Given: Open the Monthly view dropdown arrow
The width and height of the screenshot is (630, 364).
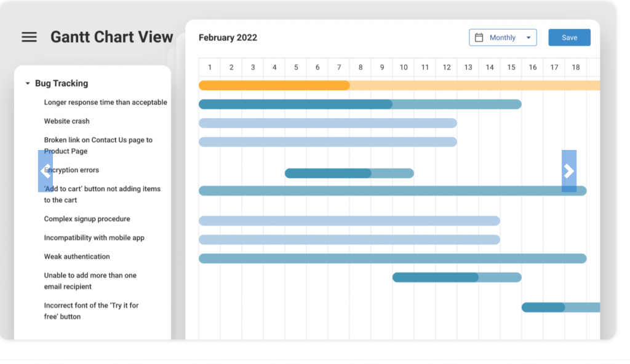Looking at the screenshot, I should pyautogui.click(x=528, y=38).
